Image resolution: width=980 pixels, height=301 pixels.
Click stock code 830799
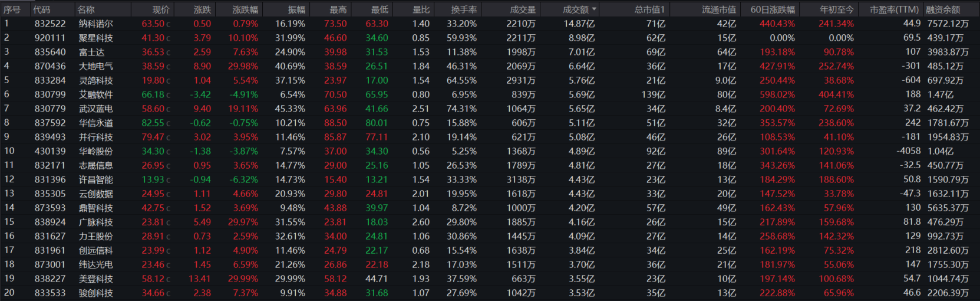click(50, 94)
